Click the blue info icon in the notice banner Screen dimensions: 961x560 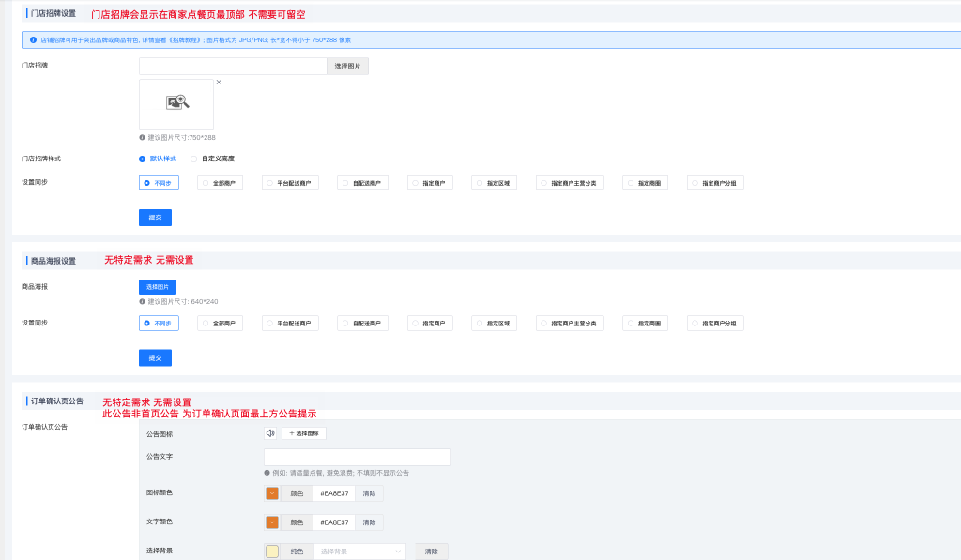(34, 39)
